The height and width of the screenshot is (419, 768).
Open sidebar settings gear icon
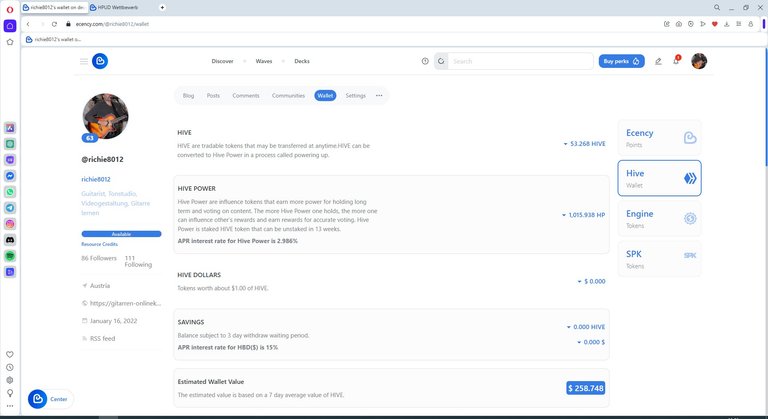(10, 380)
